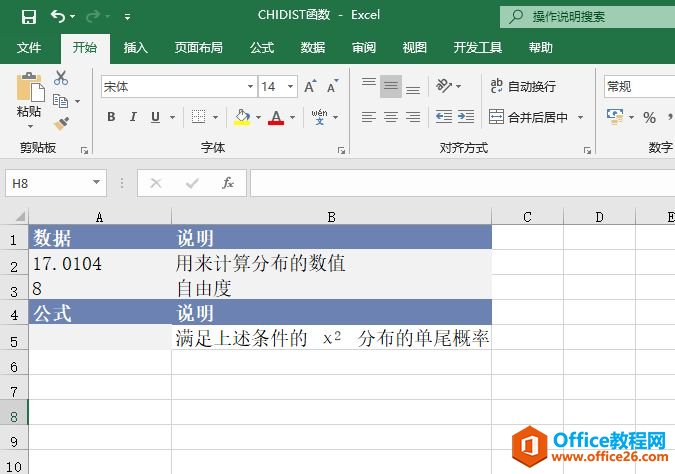
Task: Click the H8 Name Box field
Action: click(56, 183)
